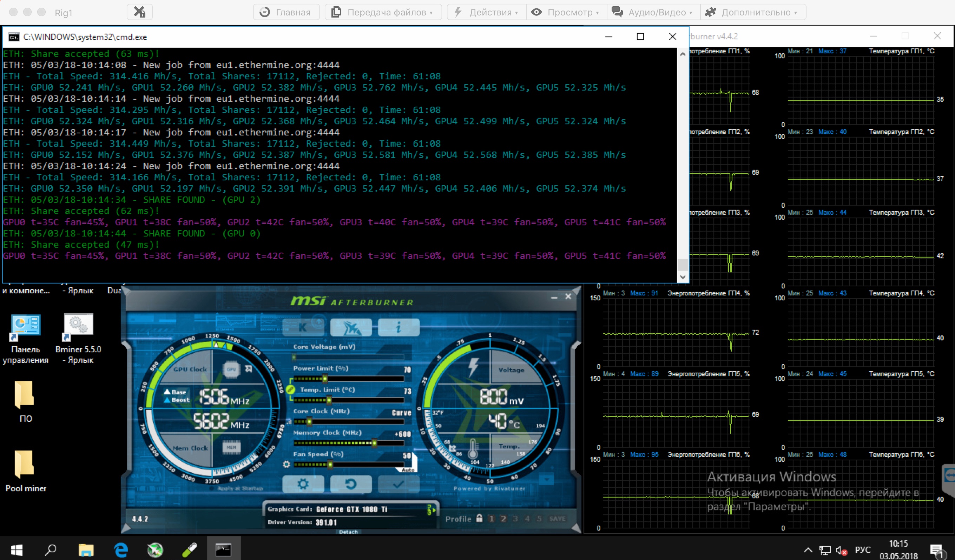
Task: Open fan speed user-define gear icon
Action: [286, 464]
